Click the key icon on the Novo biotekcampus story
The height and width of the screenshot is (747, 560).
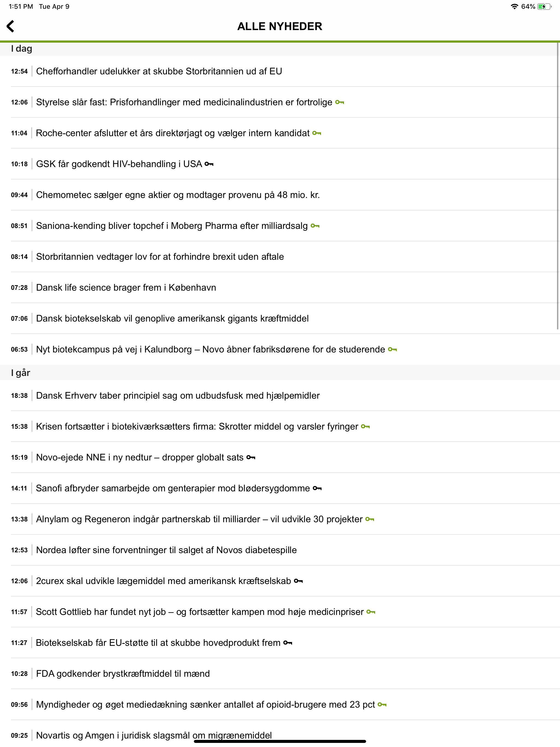coord(392,349)
